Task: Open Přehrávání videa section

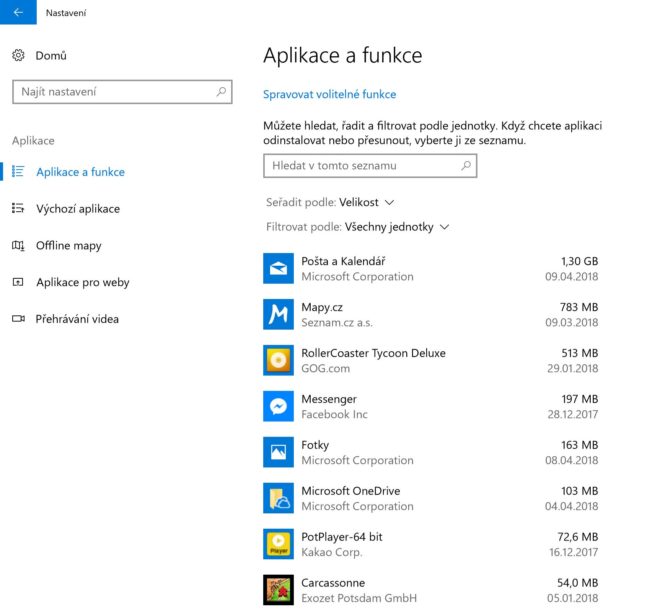Action: (77, 319)
